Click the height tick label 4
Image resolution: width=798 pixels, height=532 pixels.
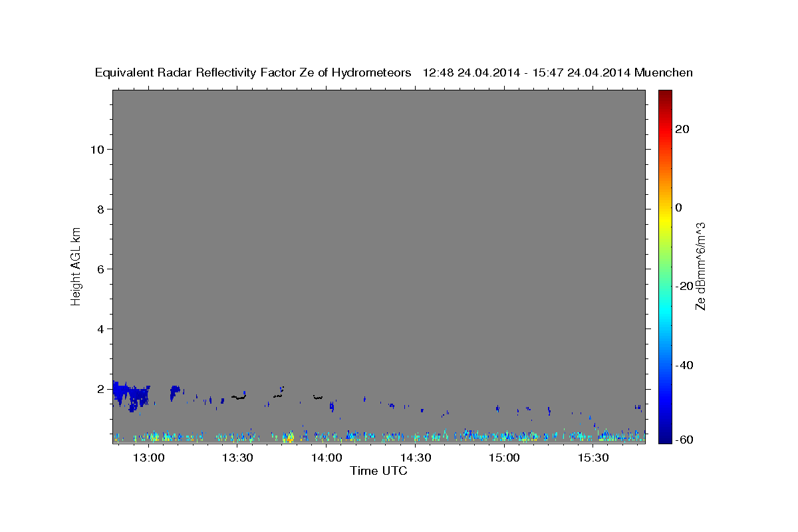(101, 329)
